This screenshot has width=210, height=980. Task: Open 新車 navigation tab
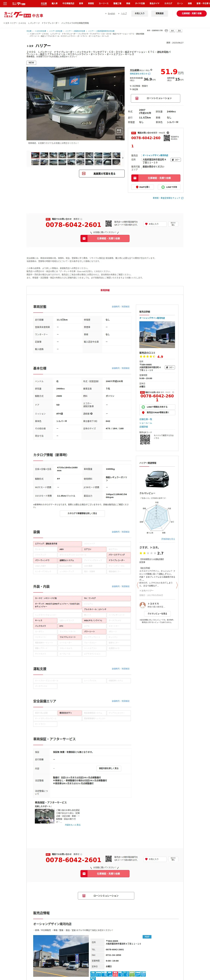81,3
